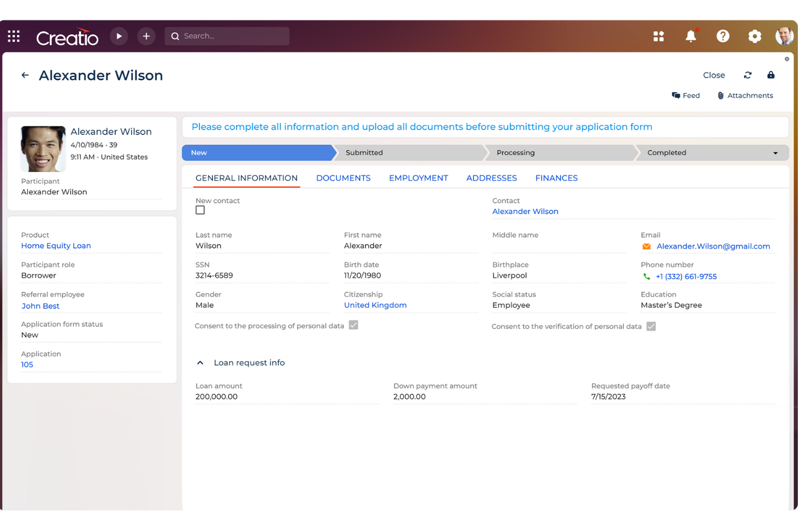Viewport: 798px width, 532px height.
Task: Open the Feed panel
Action: coord(685,95)
